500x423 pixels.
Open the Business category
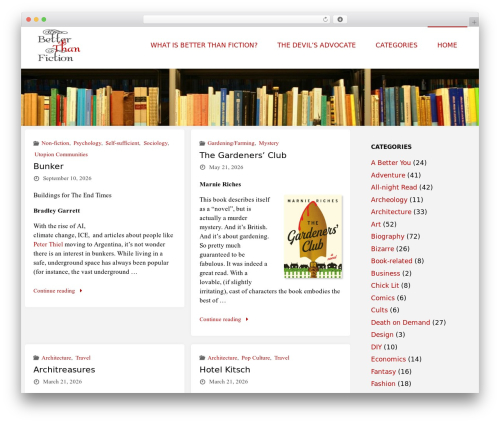click(385, 273)
